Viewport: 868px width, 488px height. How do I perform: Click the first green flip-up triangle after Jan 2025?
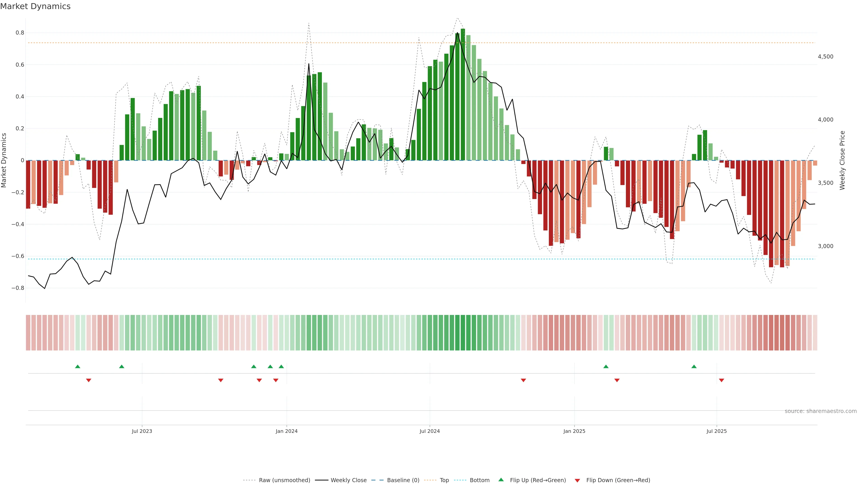[606, 366]
